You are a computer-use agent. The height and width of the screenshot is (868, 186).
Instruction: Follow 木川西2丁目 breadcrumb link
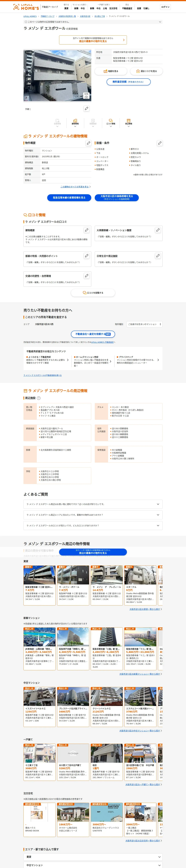[100, 16]
